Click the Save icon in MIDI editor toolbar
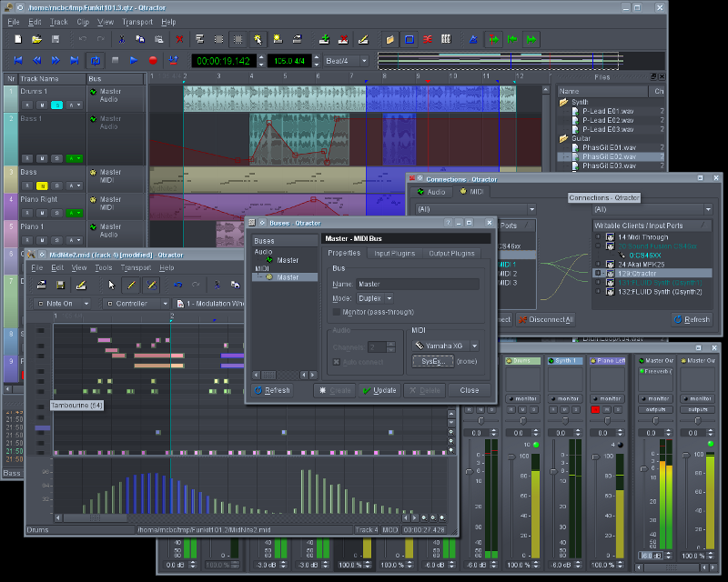The width and height of the screenshot is (728, 582). click(59, 285)
